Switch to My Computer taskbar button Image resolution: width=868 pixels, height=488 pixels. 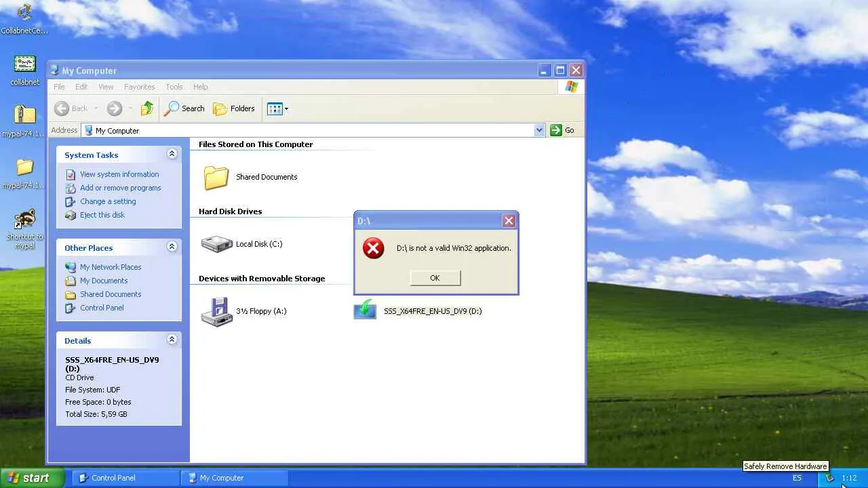click(235, 478)
